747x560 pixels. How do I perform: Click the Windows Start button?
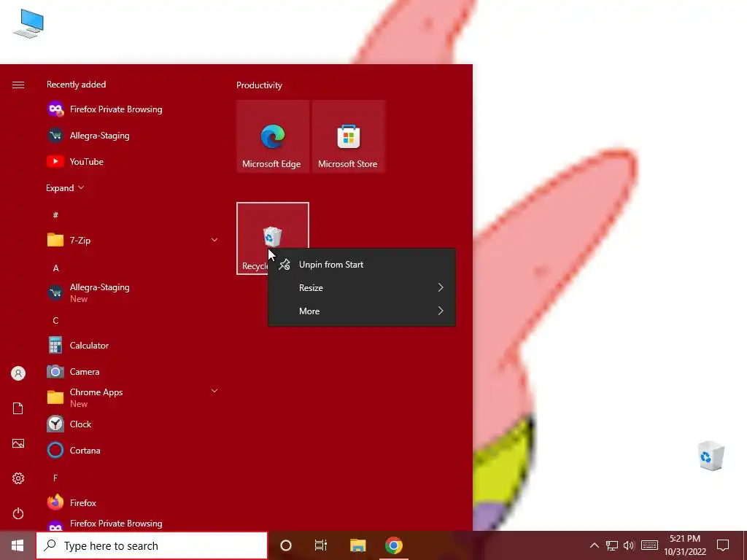point(18,545)
